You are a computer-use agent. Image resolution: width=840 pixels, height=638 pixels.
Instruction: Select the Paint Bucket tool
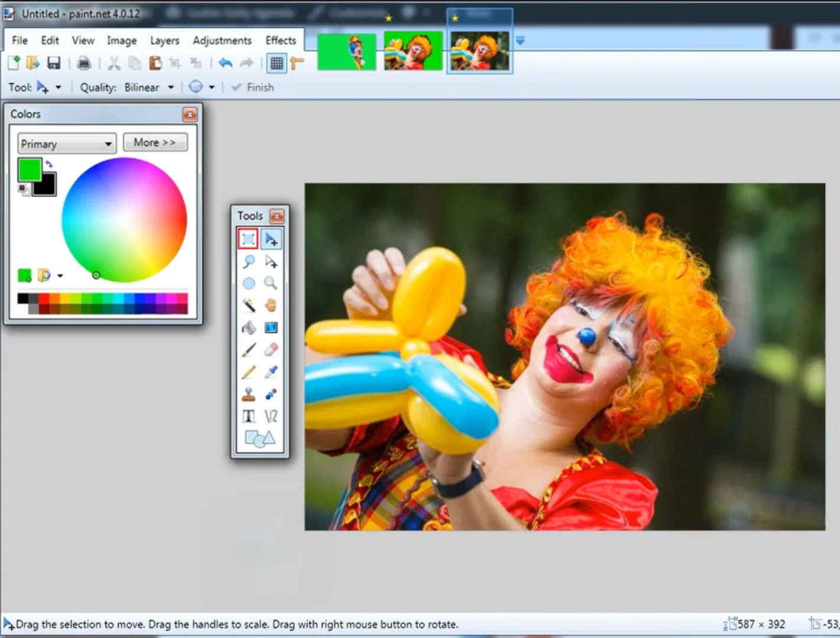(248, 327)
